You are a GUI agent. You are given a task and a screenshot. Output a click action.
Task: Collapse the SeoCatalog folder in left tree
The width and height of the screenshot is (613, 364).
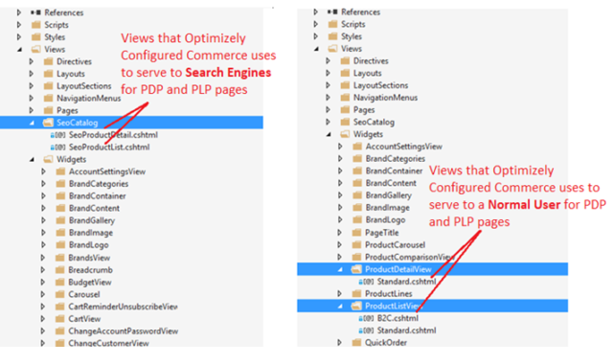tap(32, 123)
